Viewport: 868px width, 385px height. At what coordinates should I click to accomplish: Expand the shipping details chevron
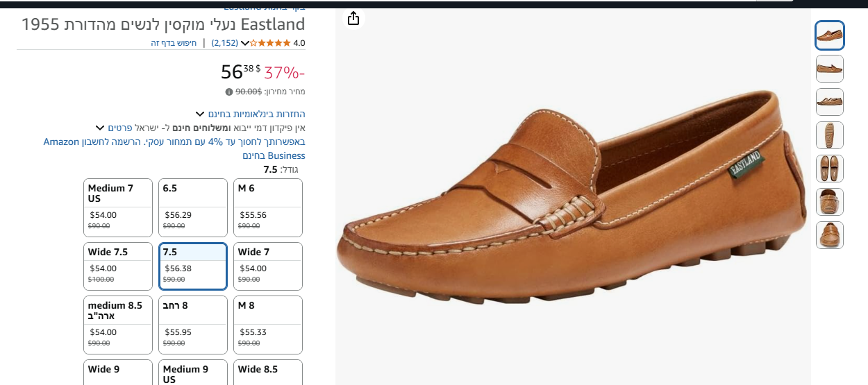[100, 128]
